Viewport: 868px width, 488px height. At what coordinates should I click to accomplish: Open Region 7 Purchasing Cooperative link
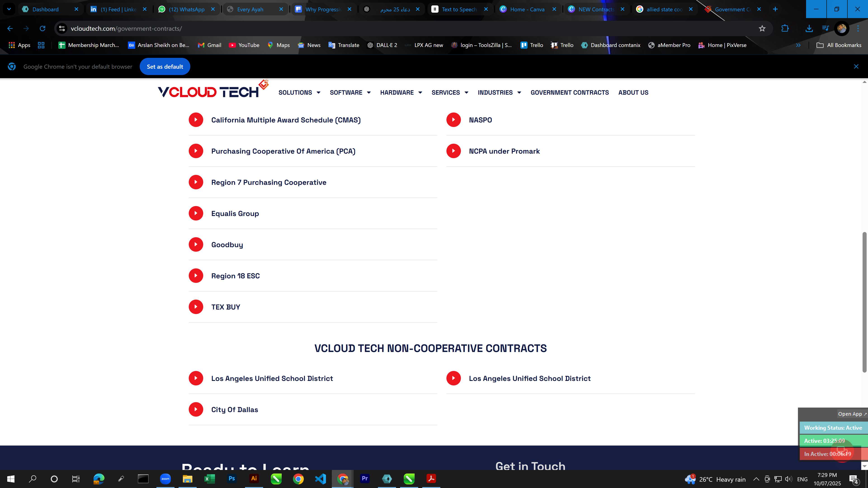[x=269, y=183]
